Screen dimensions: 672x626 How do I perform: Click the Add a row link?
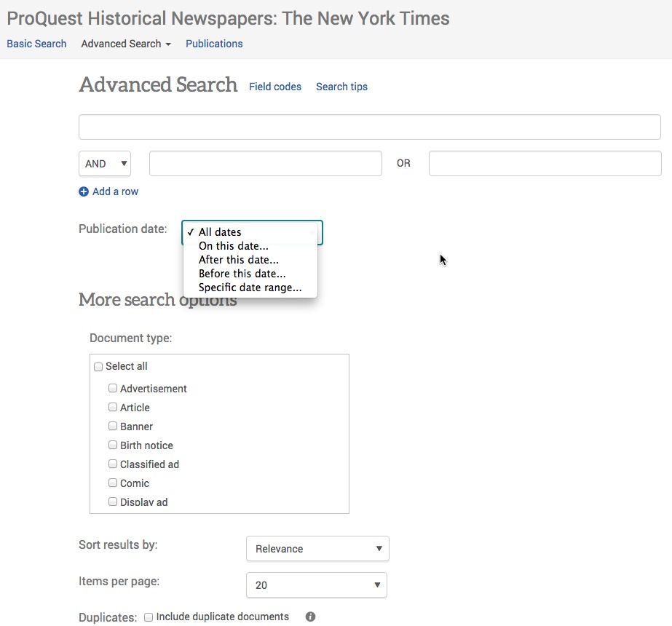click(115, 191)
